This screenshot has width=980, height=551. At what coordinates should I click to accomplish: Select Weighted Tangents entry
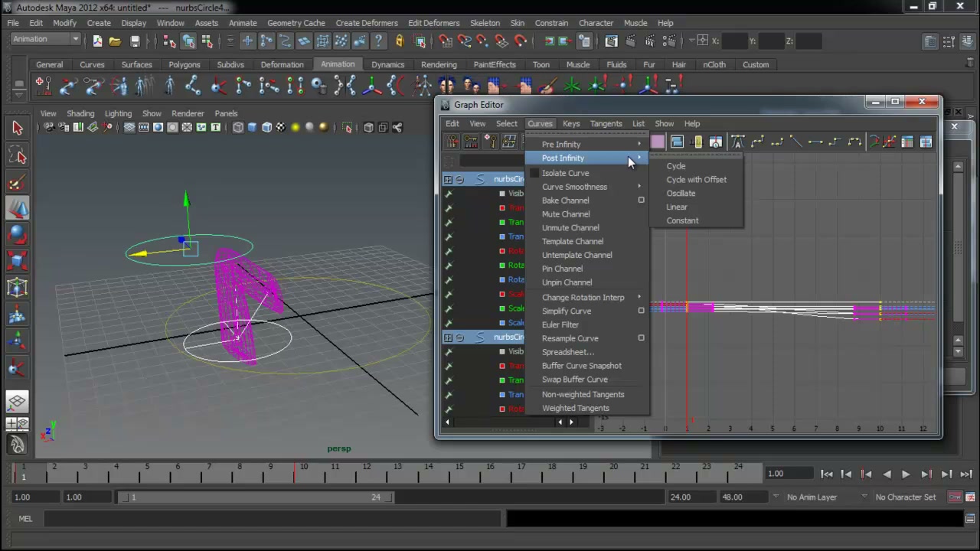coord(576,409)
